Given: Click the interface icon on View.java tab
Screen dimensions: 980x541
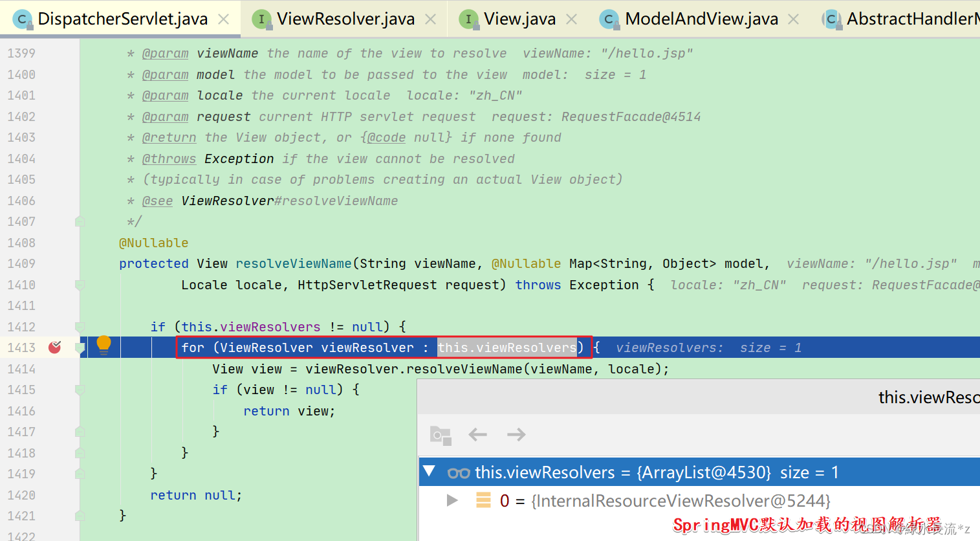Looking at the screenshot, I should [468, 19].
